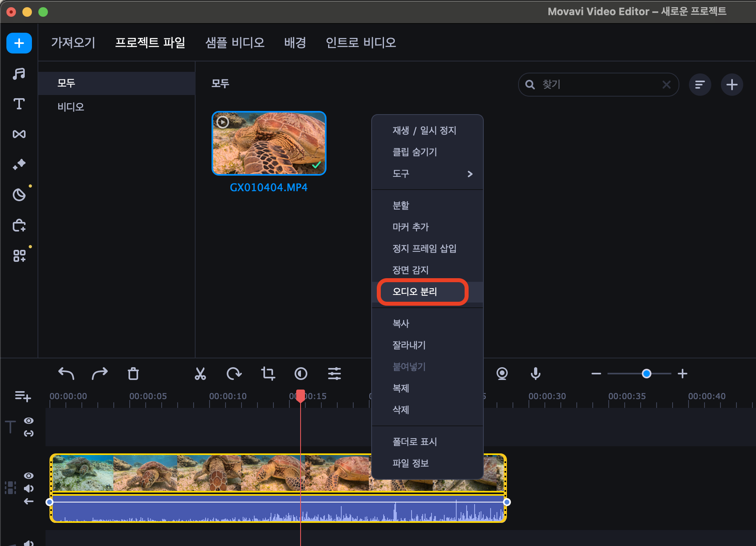Choose 파일 정보 menu item

click(427, 463)
